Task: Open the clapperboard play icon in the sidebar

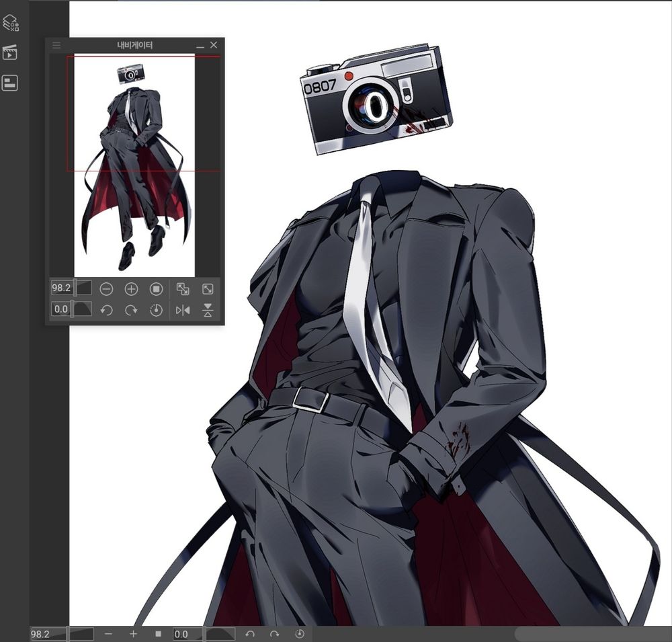Action: (10, 52)
